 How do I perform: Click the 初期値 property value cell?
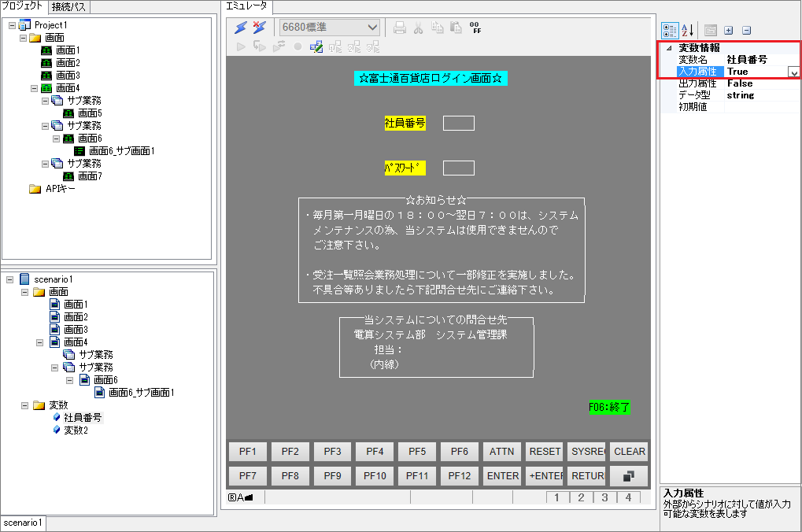tap(761, 107)
